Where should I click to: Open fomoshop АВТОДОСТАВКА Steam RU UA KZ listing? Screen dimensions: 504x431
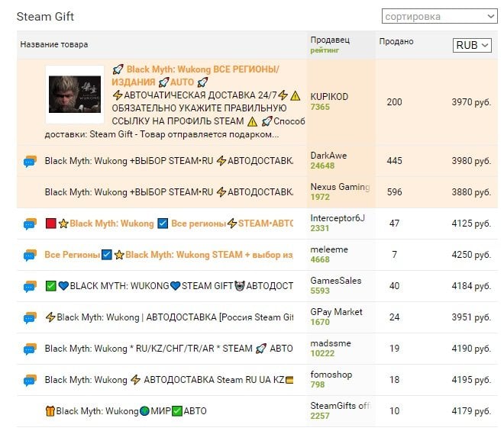169,380
